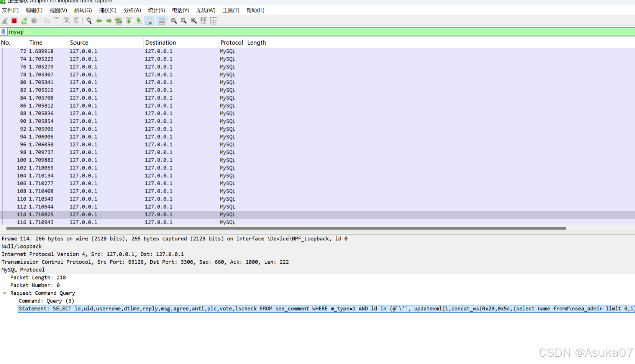
Task: Go back to previous packet arrow
Action: (x=99, y=21)
